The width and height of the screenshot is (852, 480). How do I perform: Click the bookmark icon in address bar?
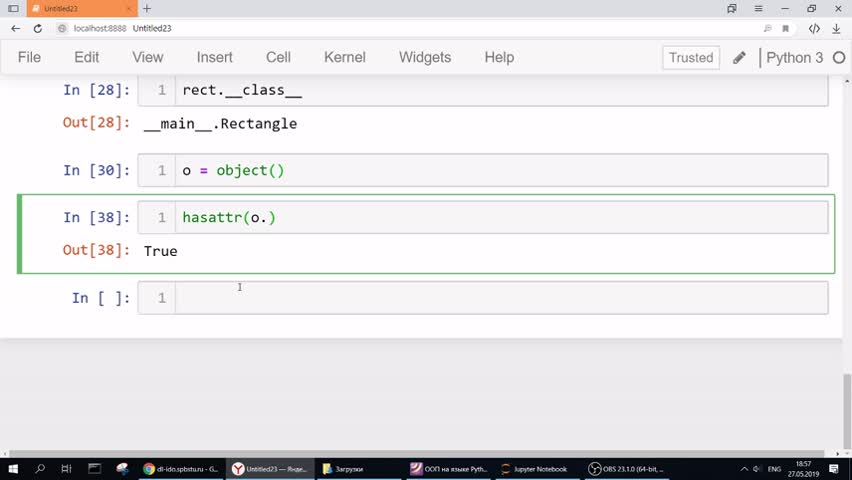786,28
